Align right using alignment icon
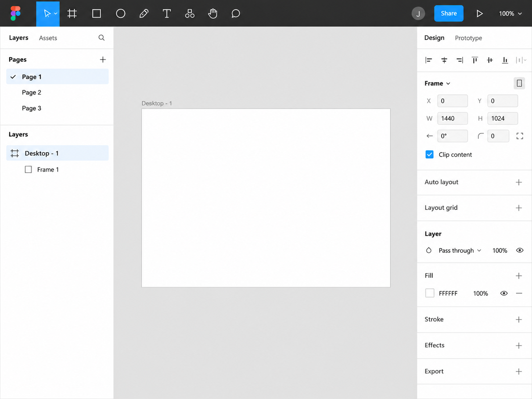This screenshot has width=532, height=399. point(460,60)
